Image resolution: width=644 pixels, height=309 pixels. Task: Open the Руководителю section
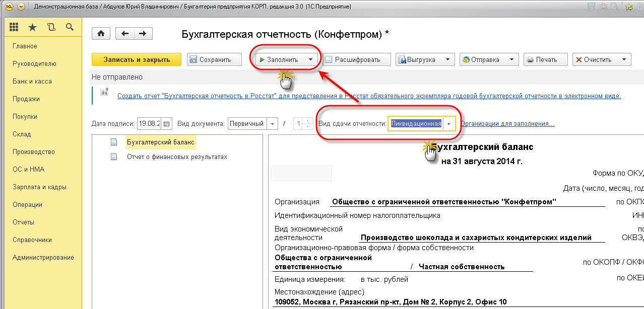click(34, 63)
